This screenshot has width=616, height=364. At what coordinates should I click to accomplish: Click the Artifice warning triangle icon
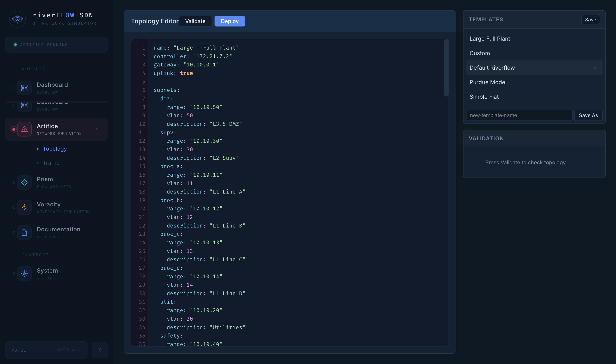click(x=24, y=129)
